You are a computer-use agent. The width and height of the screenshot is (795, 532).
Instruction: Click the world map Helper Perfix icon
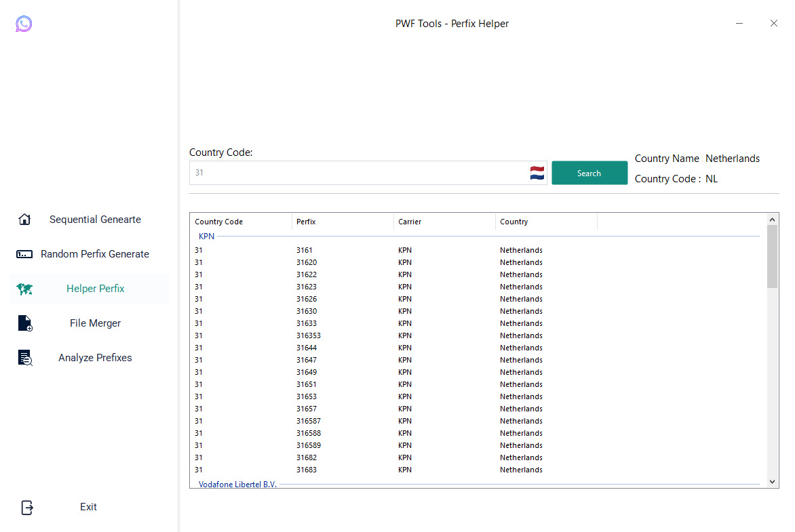(x=24, y=289)
